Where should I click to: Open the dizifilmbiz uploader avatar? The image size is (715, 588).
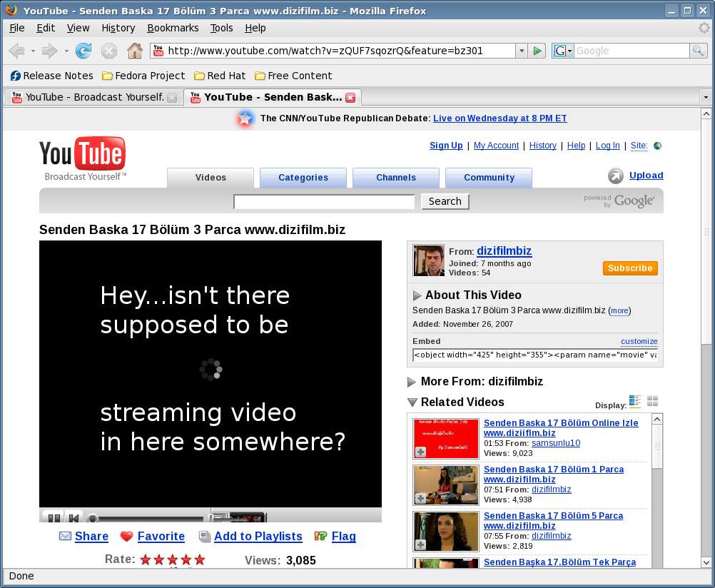(x=429, y=260)
